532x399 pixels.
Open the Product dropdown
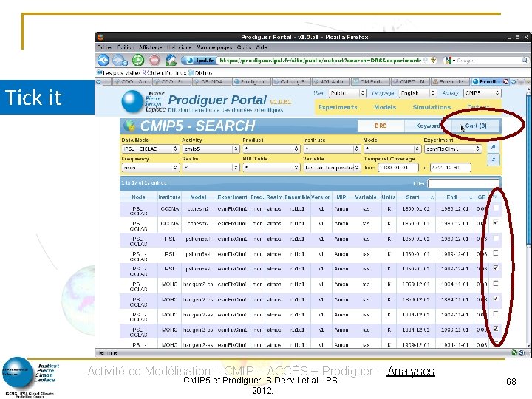[271, 149]
